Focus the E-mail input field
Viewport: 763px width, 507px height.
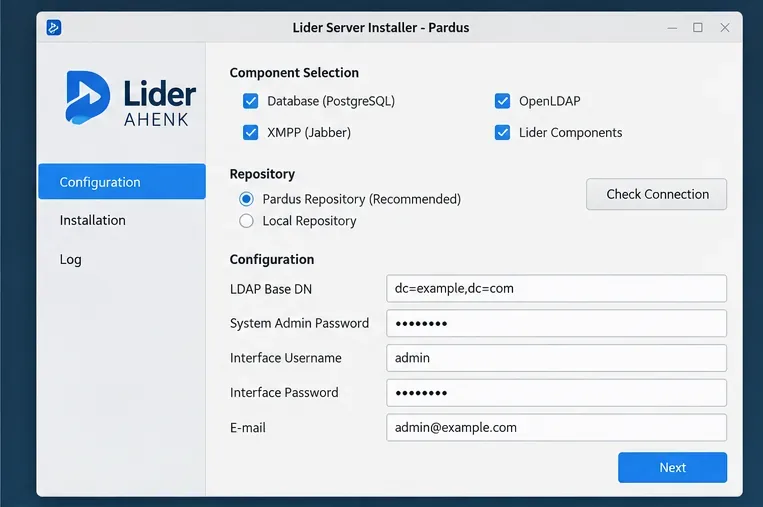pos(556,428)
